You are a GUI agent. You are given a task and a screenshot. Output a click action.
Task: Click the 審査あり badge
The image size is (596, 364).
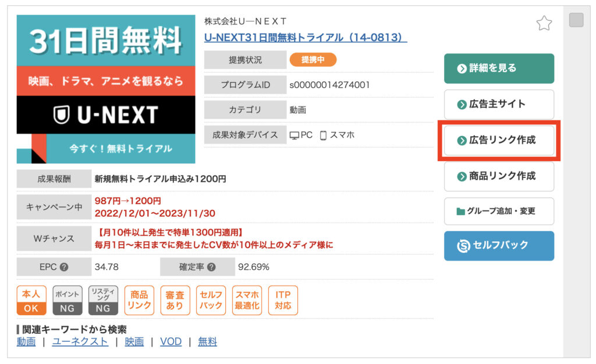pyautogui.click(x=175, y=300)
